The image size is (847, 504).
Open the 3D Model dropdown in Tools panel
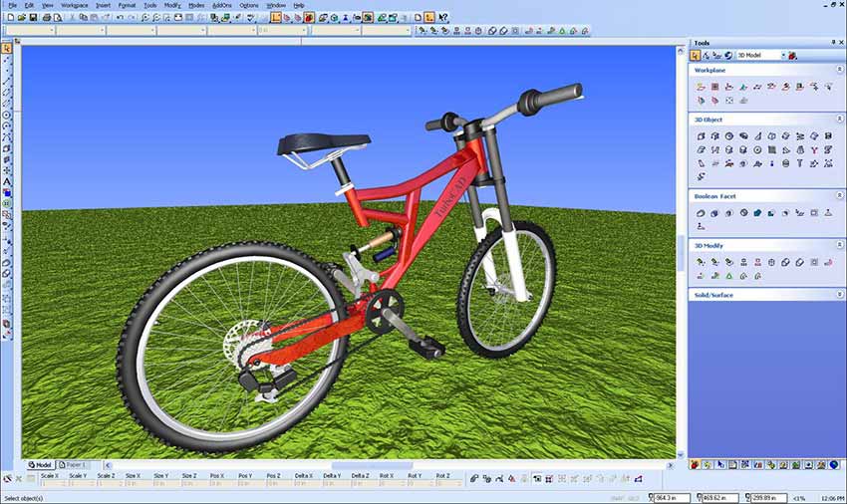(783, 56)
